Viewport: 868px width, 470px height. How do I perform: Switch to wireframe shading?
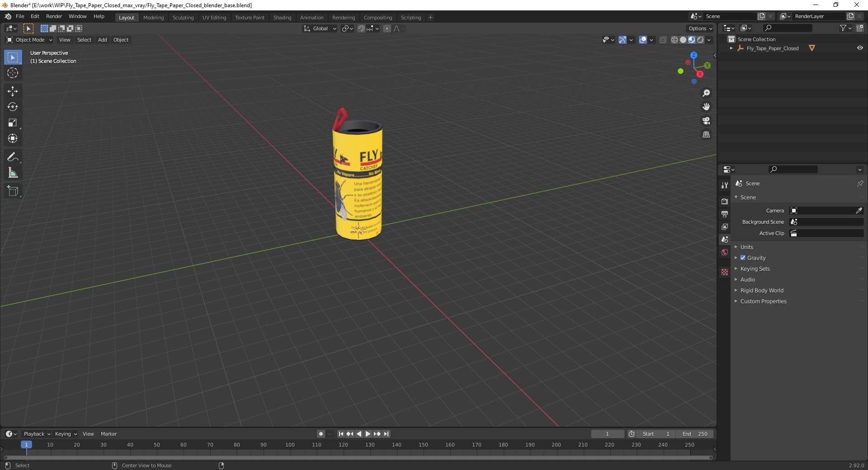675,40
